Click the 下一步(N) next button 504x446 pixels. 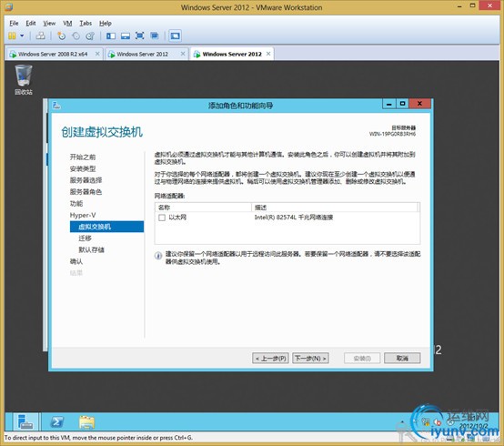point(310,359)
